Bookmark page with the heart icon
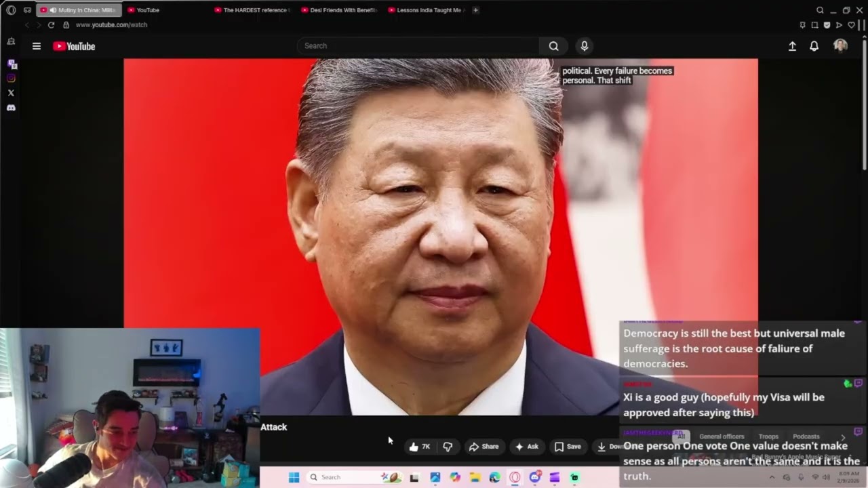 click(851, 25)
